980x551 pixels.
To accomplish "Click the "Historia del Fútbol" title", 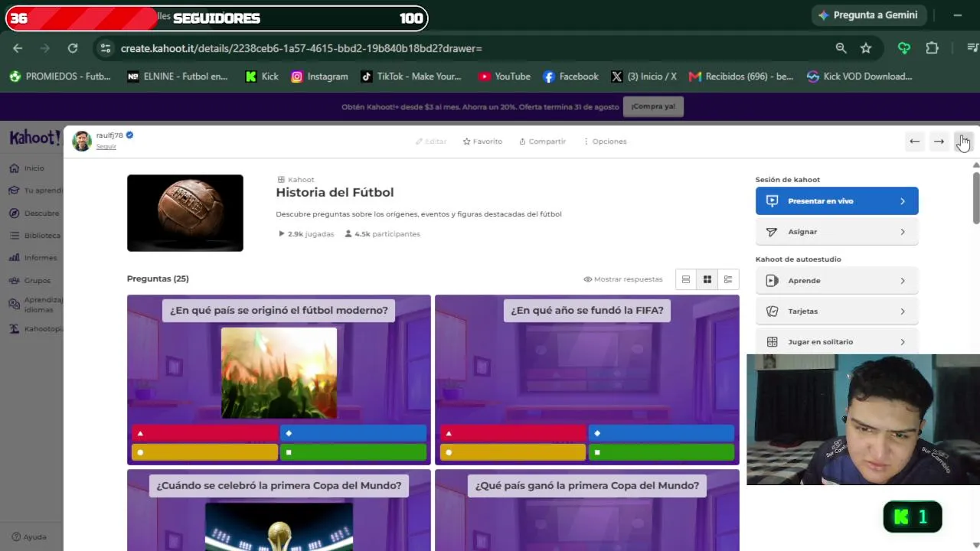I will [x=335, y=193].
